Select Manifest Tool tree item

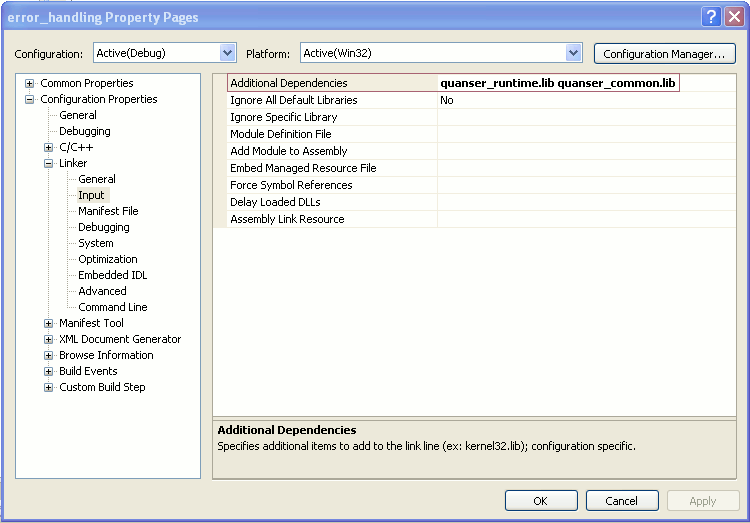(91, 323)
